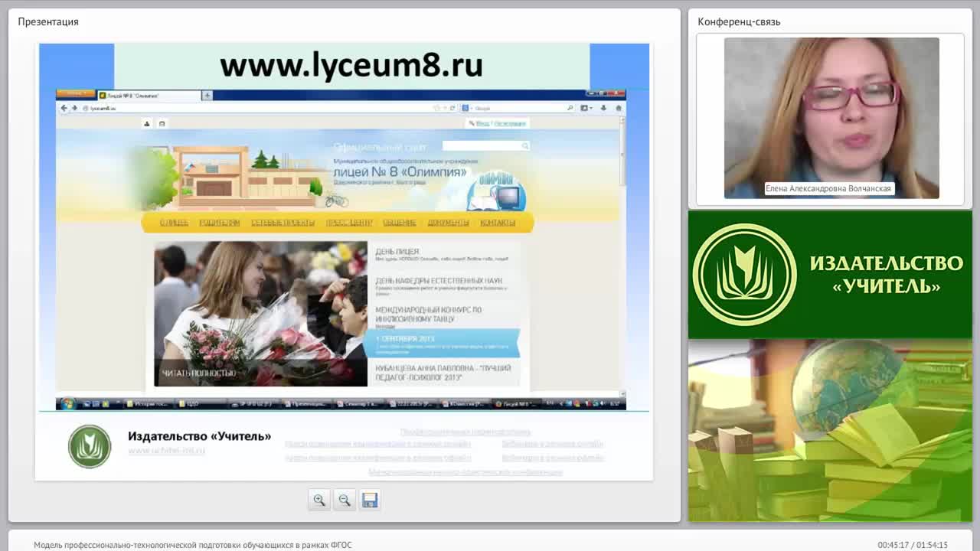The width and height of the screenshot is (980, 551).
Task: Zoom in on the presentation slide
Action: click(x=319, y=500)
